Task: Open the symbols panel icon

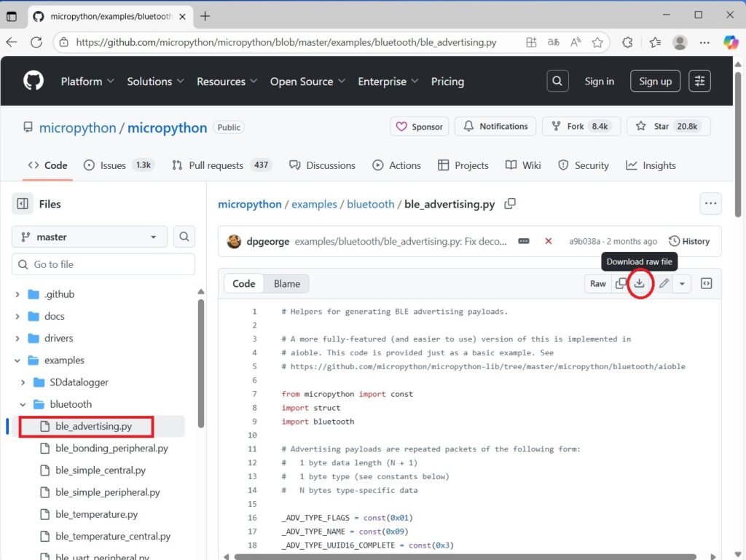Action: coord(706,283)
